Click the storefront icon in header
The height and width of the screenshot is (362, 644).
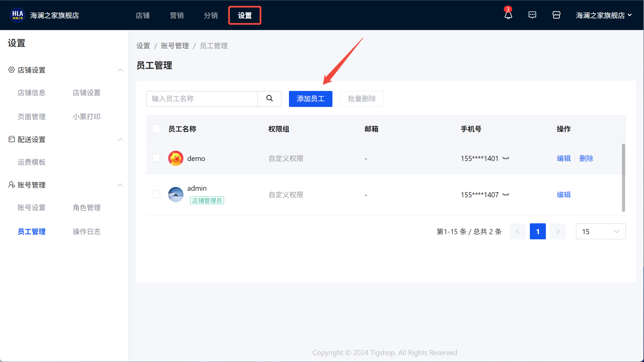click(556, 15)
